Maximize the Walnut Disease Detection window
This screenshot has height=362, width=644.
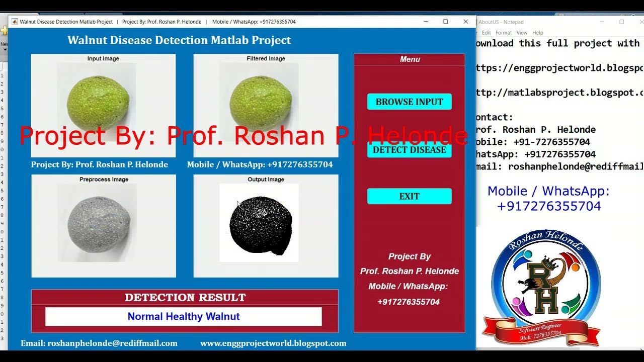click(445, 22)
